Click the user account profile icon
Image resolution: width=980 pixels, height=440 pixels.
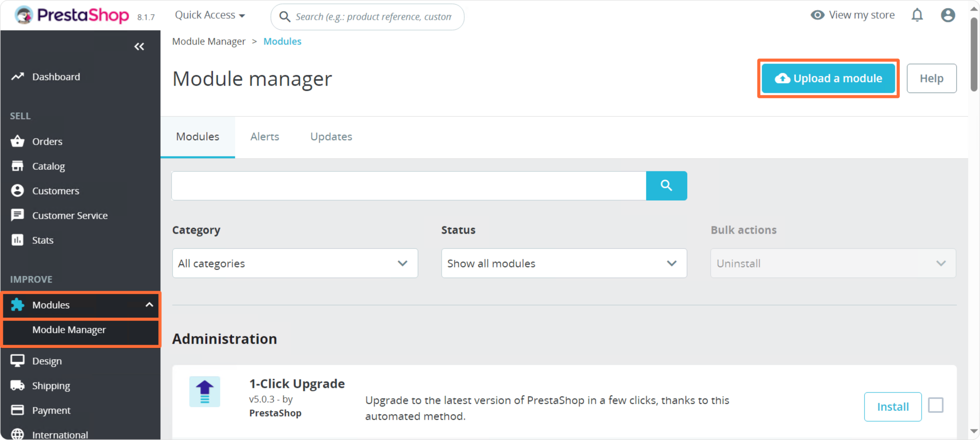click(948, 15)
